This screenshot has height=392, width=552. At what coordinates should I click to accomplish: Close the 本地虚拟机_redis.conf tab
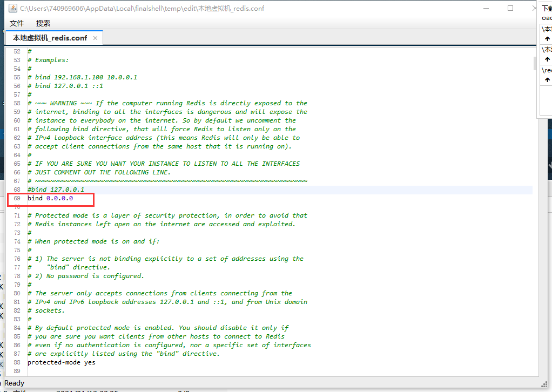tap(95, 38)
